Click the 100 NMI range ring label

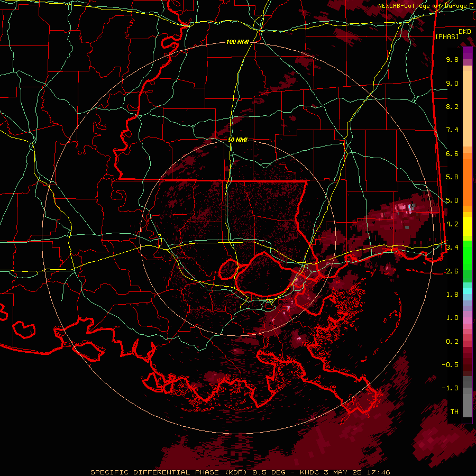coord(237,42)
